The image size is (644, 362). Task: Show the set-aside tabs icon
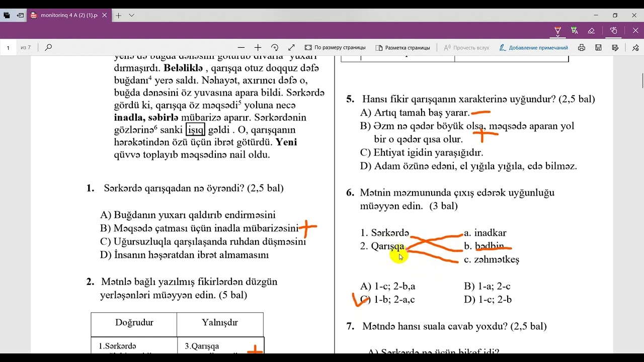coord(7,15)
